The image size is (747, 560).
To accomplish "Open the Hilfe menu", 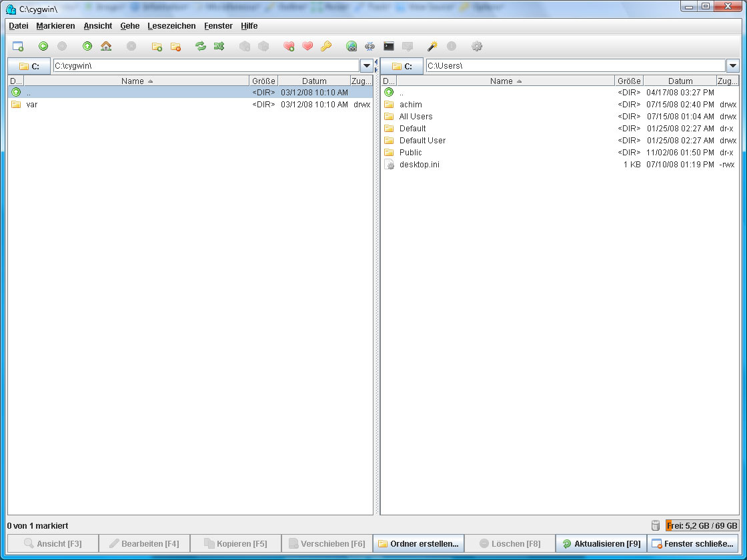I will pos(249,26).
